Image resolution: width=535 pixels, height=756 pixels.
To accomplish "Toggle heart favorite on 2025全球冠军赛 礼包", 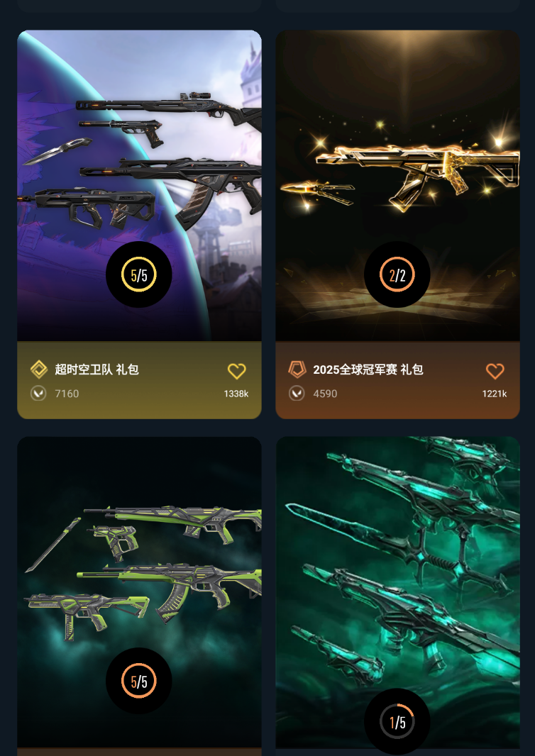I will pyautogui.click(x=495, y=371).
